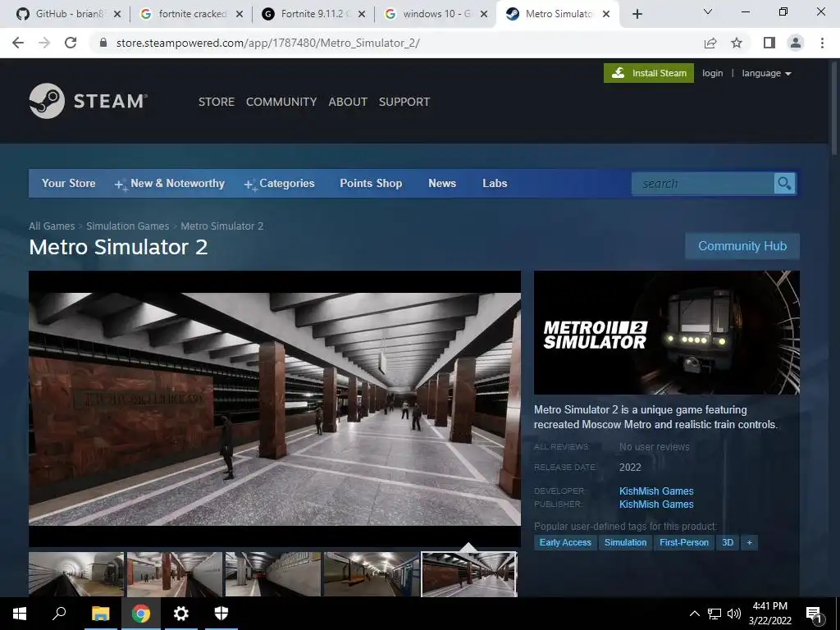Click the padlock site info icon

103,43
